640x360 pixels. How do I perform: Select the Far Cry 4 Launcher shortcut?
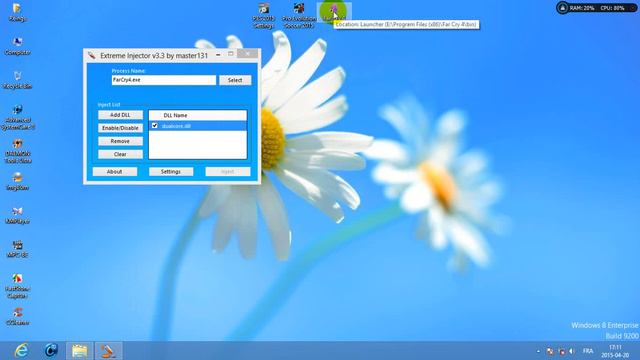(334, 12)
